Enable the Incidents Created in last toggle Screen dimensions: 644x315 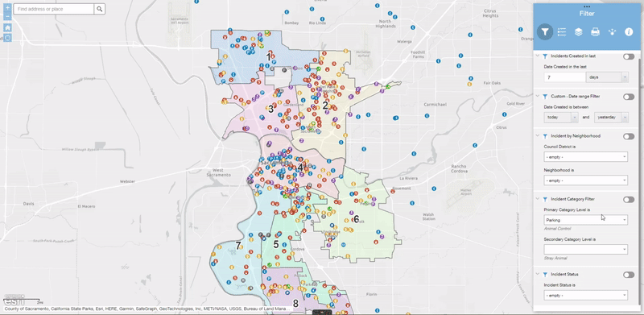(x=629, y=56)
